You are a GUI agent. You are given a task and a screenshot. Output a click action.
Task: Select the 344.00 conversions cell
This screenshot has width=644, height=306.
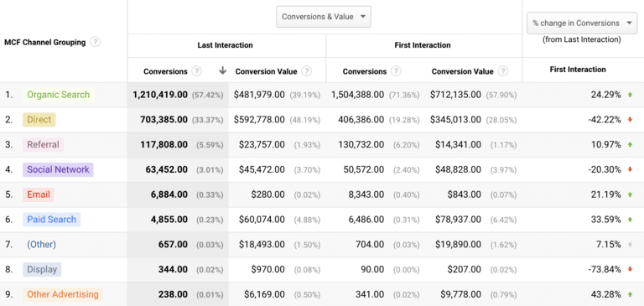click(173, 269)
